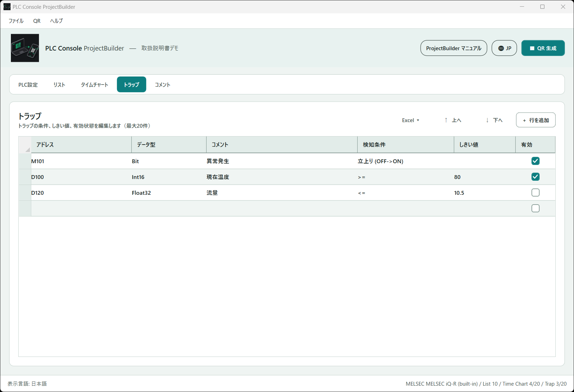Move row up with 上へ arrow
Image resolution: width=574 pixels, height=392 pixels.
453,120
